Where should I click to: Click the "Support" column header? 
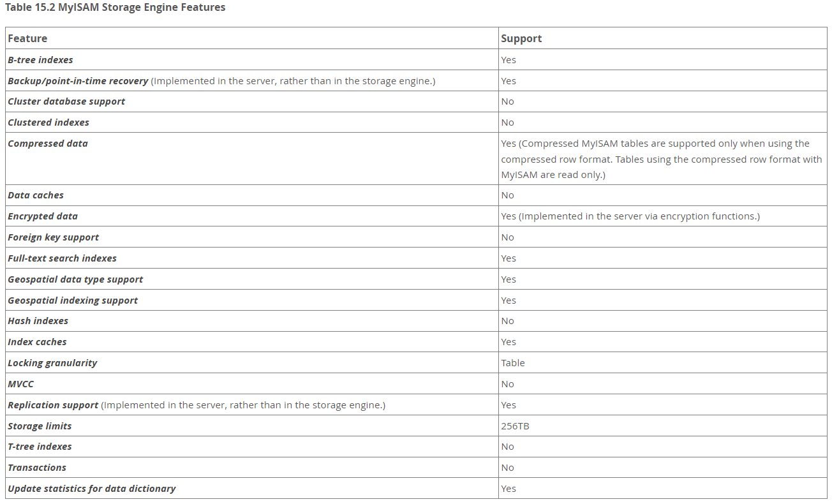click(521, 38)
